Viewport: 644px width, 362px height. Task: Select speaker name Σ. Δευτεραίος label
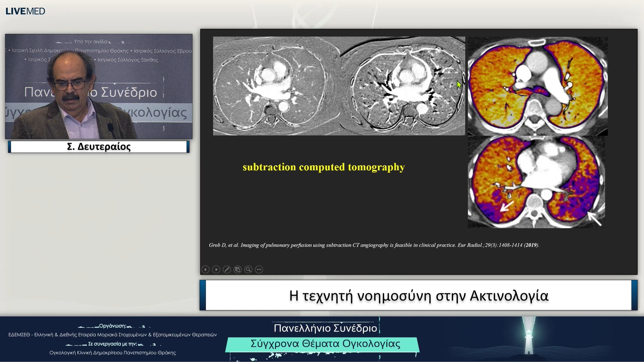tap(99, 147)
